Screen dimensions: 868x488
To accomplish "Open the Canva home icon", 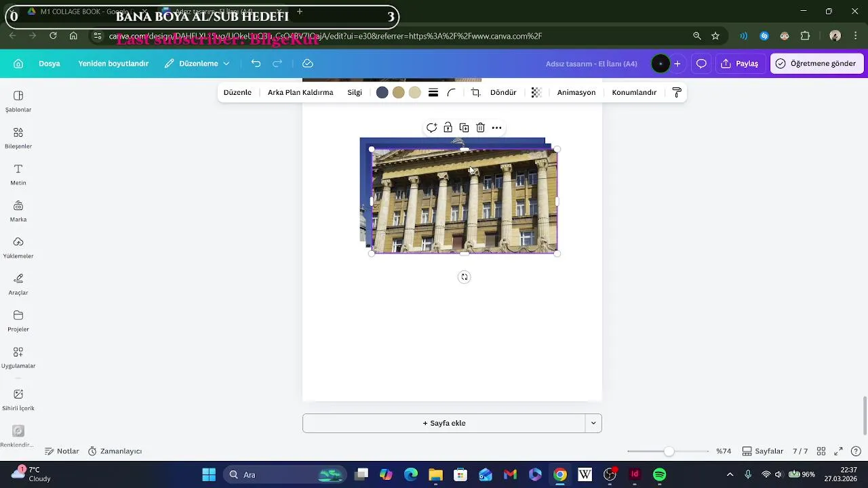I will click(x=18, y=64).
